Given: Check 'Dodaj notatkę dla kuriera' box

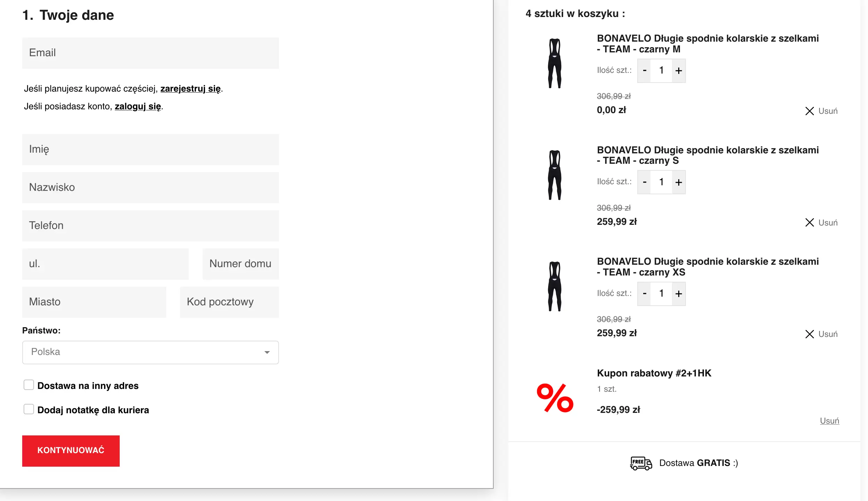Looking at the screenshot, I should pos(29,409).
